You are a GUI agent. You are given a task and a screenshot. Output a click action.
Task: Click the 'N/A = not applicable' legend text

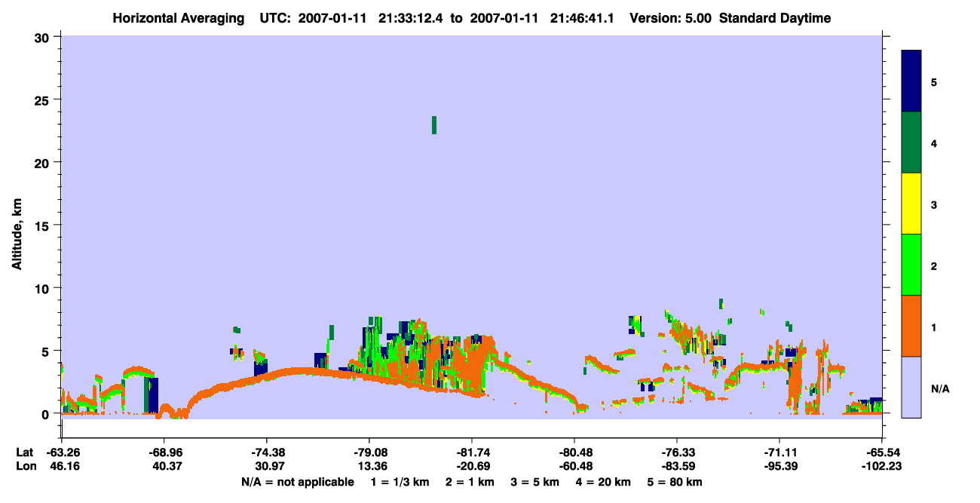(298, 482)
